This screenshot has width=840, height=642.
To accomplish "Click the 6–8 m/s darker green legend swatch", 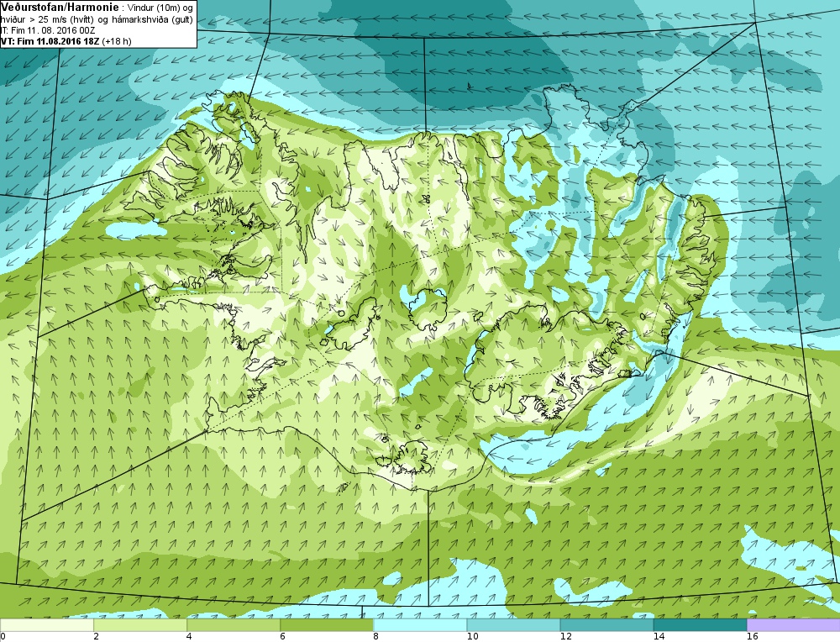I will (326, 625).
